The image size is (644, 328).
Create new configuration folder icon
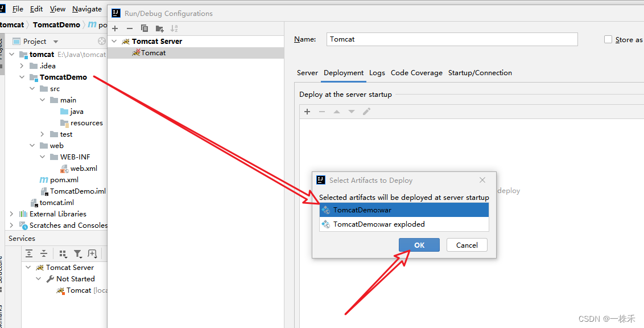point(159,28)
